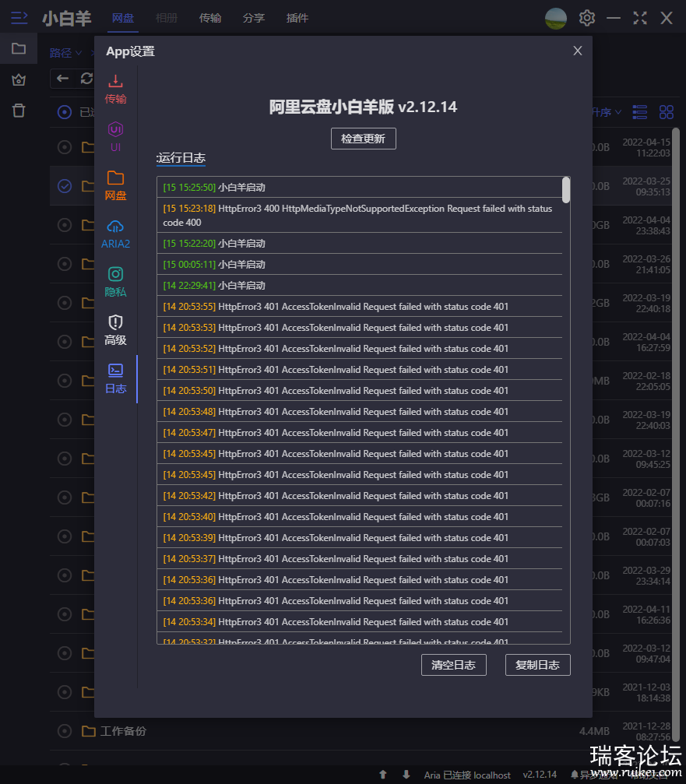This screenshot has width=686, height=784.
Task: Click the log entry at [14 22:29:41]
Action: point(360,286)
